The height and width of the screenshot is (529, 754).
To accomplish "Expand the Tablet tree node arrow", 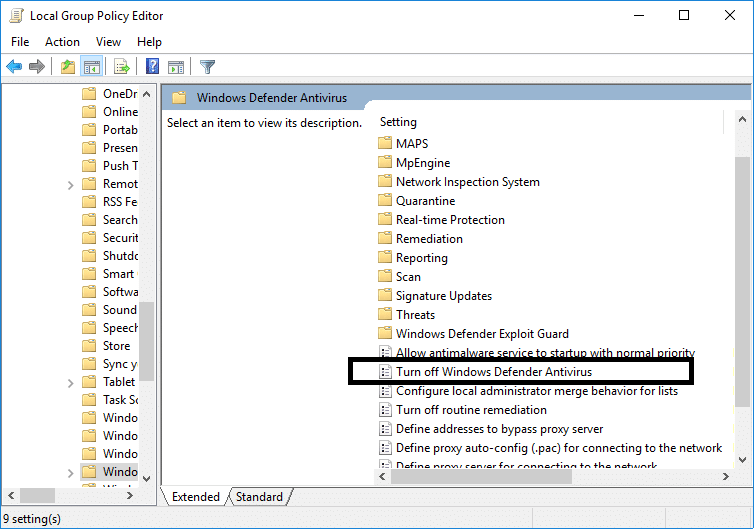I will tap(70, 382).
